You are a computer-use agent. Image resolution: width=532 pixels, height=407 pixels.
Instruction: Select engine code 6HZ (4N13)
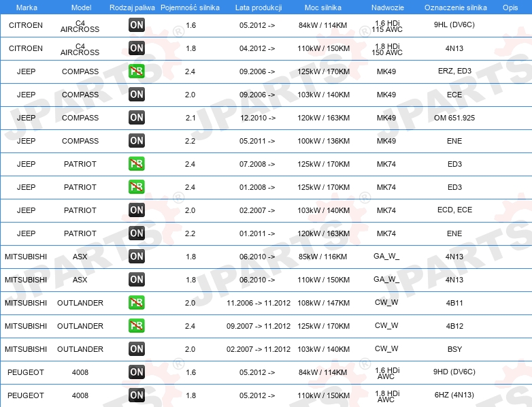point(454,395)
